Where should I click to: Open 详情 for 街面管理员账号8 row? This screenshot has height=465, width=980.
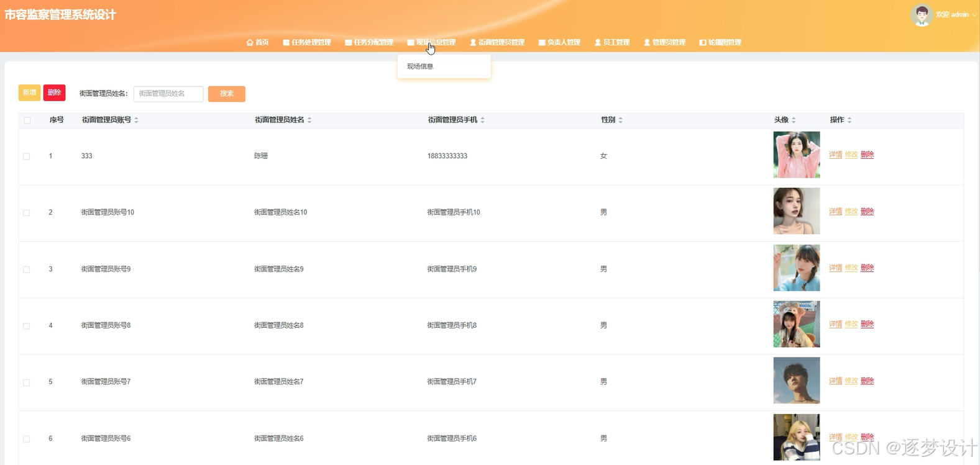pyautogui.click(x=836, y=325)
